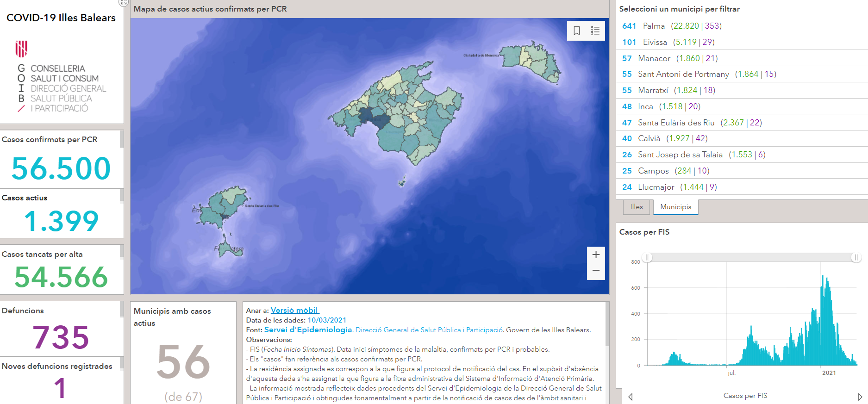
Task: Select Sant Antoni de Portmany row
Action: 742,74
